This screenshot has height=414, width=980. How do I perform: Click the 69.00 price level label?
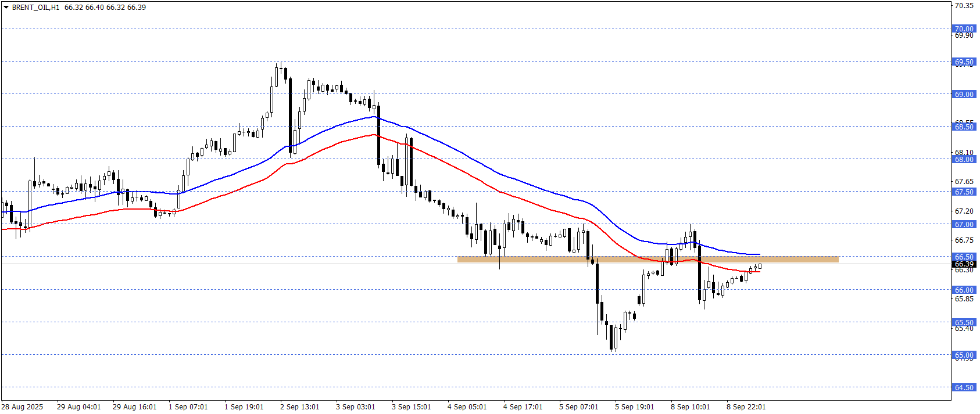964,94
